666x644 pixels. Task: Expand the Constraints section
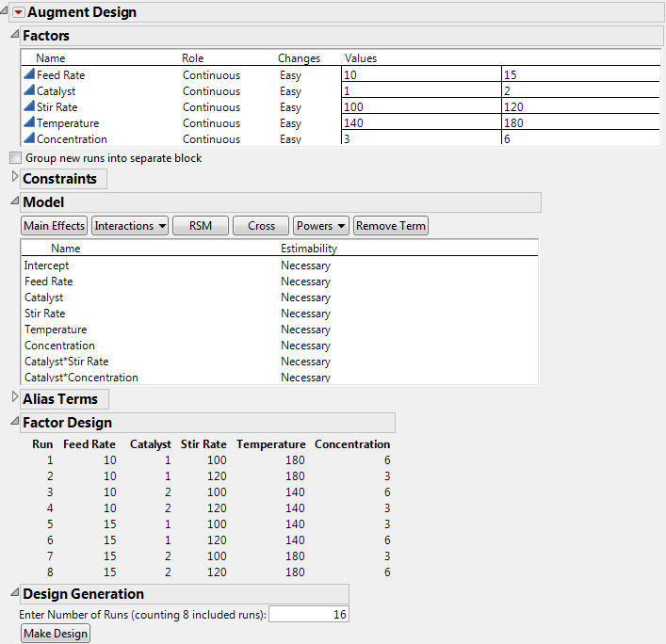click(14, 178)
